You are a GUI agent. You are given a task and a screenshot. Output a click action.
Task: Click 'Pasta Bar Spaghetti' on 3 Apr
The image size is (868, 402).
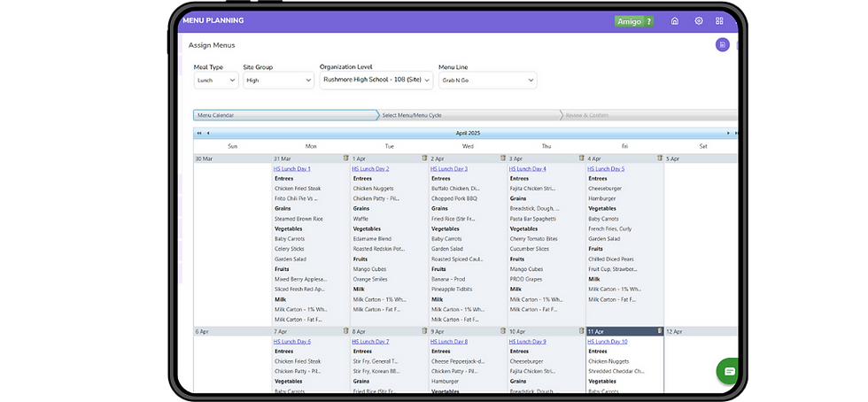pyautogui.click(x=532, y=219)
